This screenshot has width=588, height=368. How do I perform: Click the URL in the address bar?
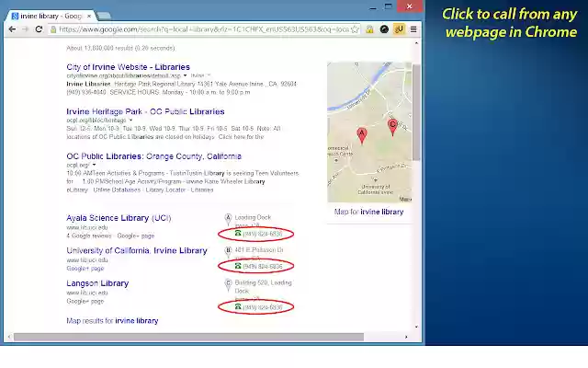click(204, 29)
